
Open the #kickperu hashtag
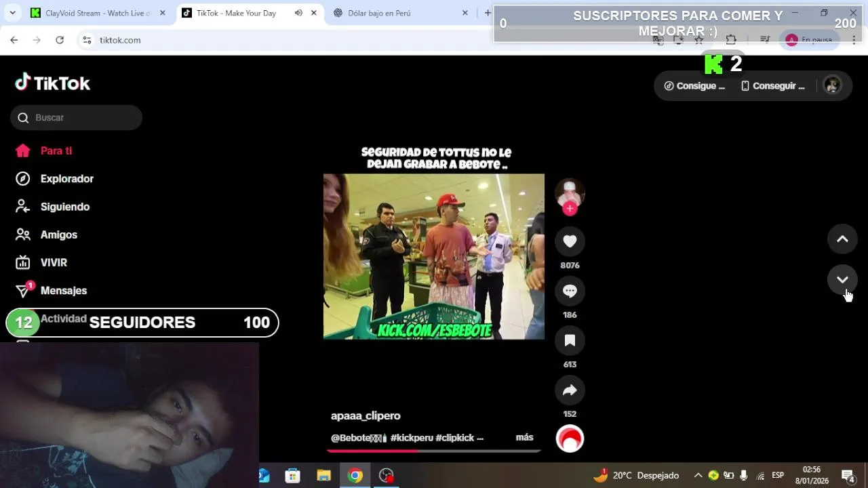click(412, 438)
